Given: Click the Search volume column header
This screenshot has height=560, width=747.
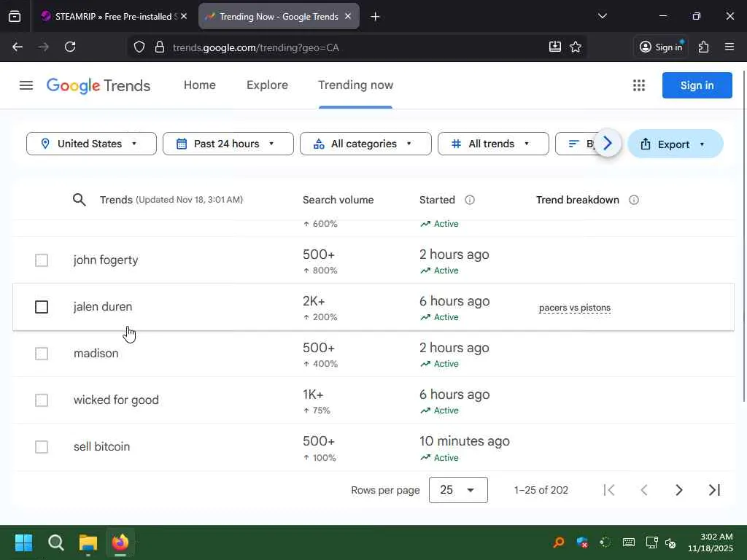Looking at the screenshot, I should pyautogui.click(x=338, y=200).
